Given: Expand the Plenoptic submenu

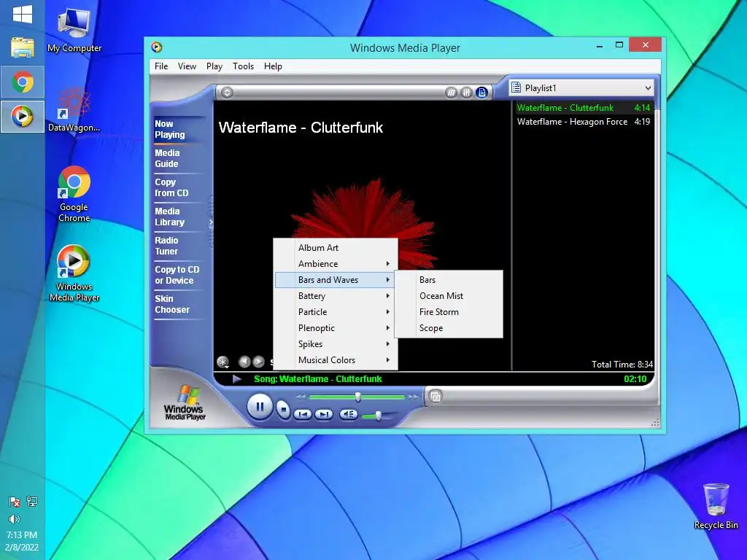Looking at the screenshot, I should (x=336, y=328).
